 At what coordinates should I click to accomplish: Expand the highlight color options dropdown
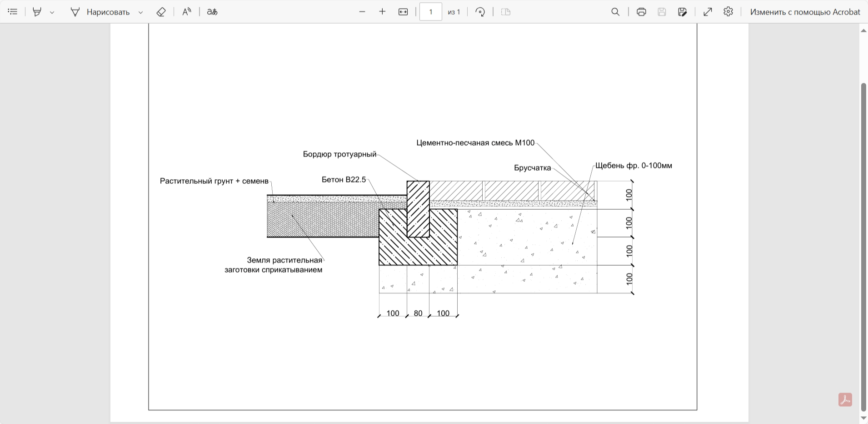(52, 12)
